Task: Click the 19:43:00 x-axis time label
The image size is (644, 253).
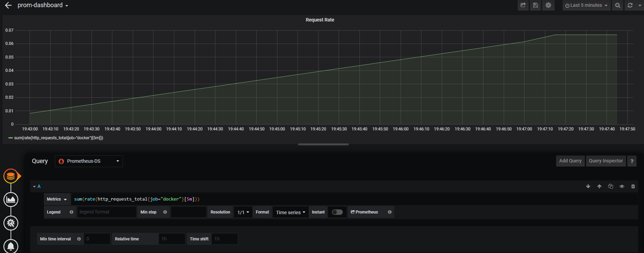Action: [30, 129]
